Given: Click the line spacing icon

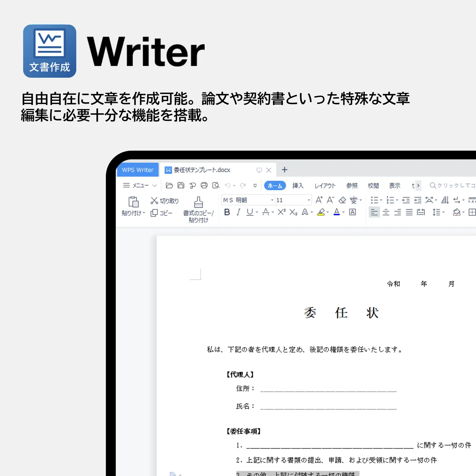Looking at the screenshot, I should [436, 212].
